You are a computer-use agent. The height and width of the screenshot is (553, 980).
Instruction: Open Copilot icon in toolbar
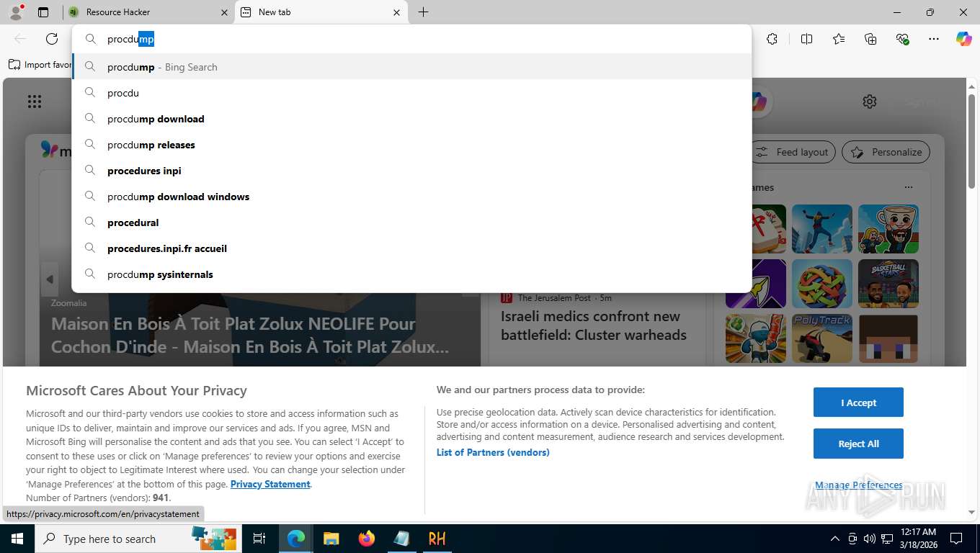964,39
